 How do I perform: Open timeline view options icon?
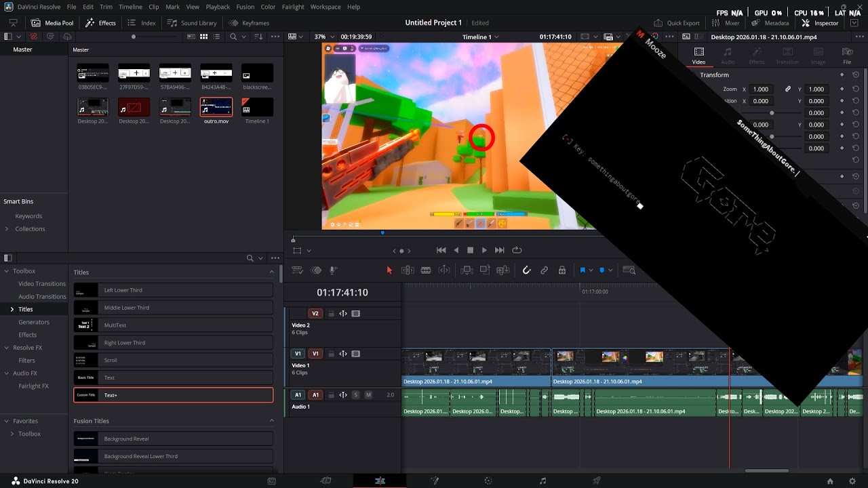click(297, 270)
